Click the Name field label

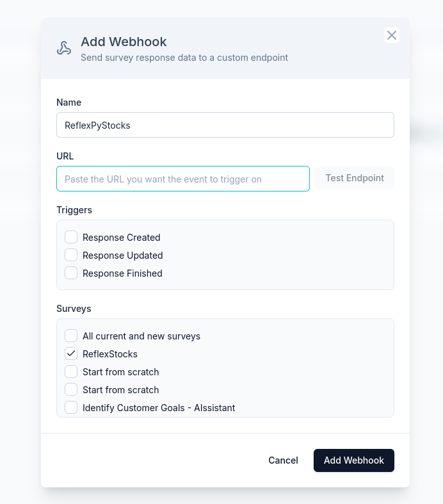(68, 102)
